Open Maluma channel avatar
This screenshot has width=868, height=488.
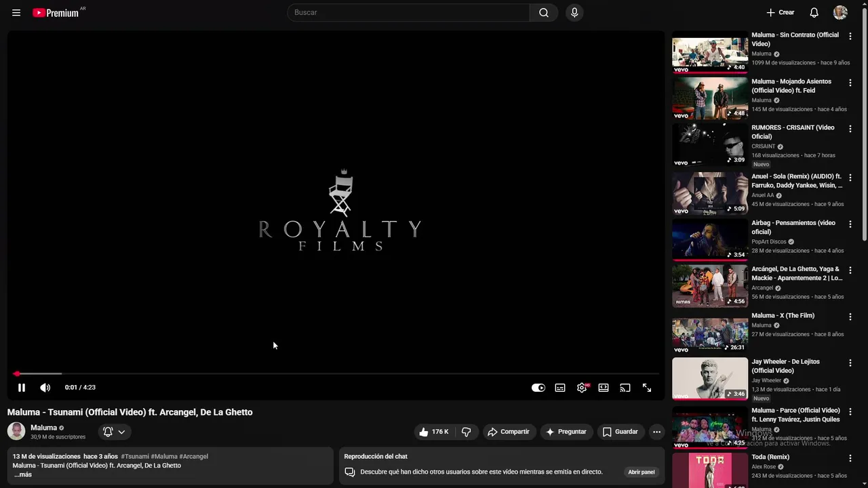[x=16, y=431]
